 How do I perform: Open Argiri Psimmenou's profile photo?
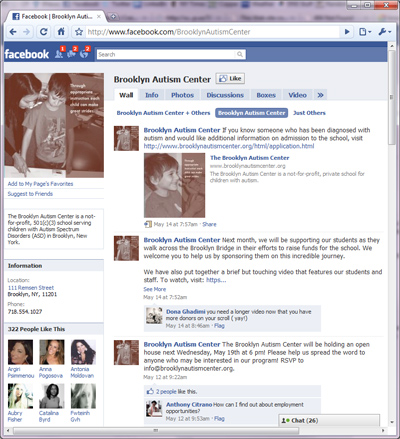pos(20,352)
